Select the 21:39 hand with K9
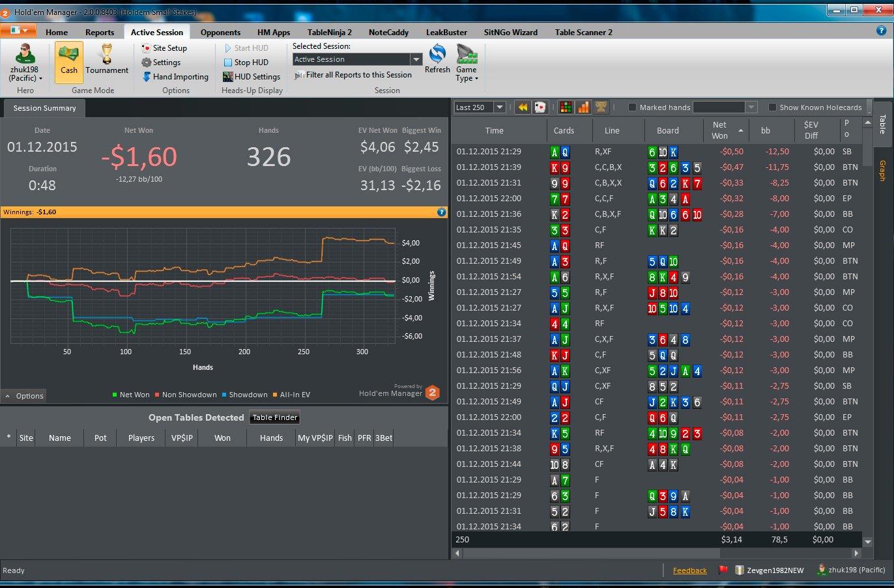Viewport: 894px width, 588px height. pyautogui.click(x=657, y=167)
